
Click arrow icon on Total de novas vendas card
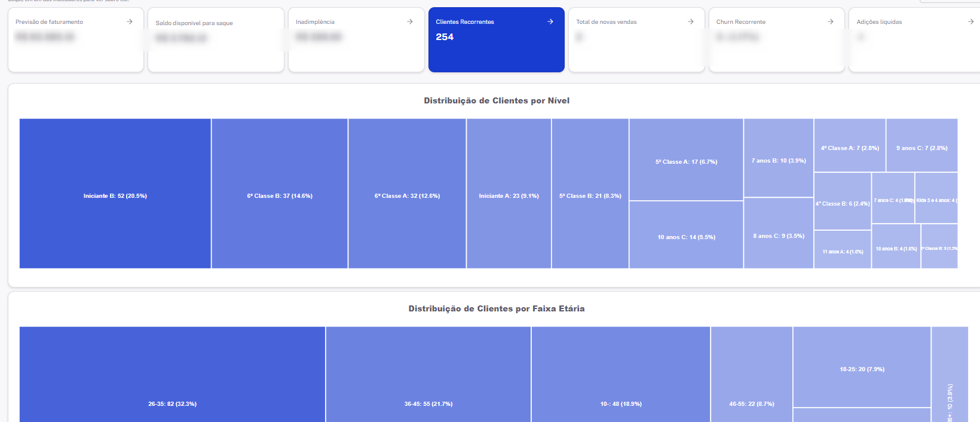pos(691,22)
